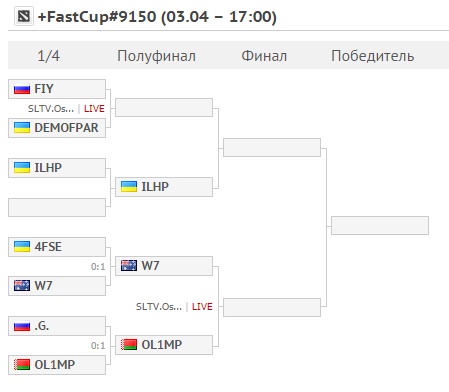Click the empty winner slot box
Screen dimensions: 449x392
tap(380, 226)
